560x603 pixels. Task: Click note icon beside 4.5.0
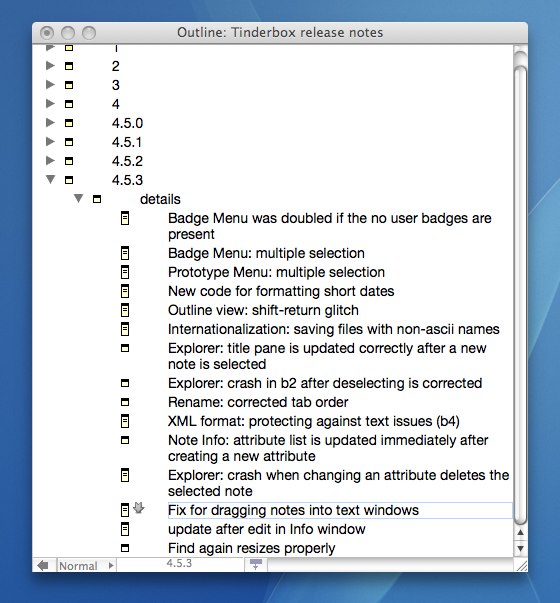(x=69, y=123)
